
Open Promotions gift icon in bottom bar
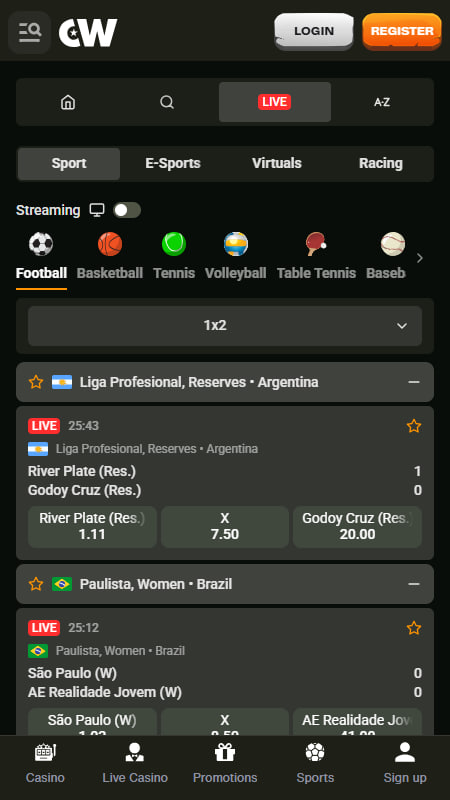coord(225,763)
